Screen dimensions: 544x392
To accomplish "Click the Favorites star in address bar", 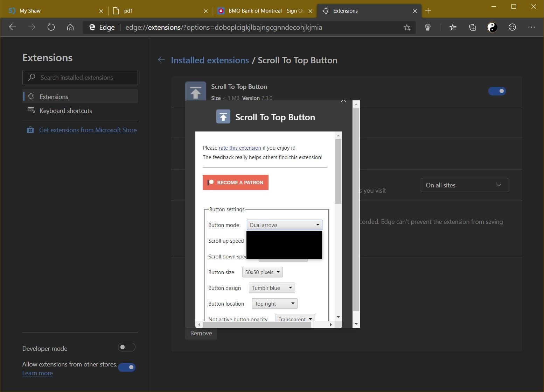I will [407, 27].
